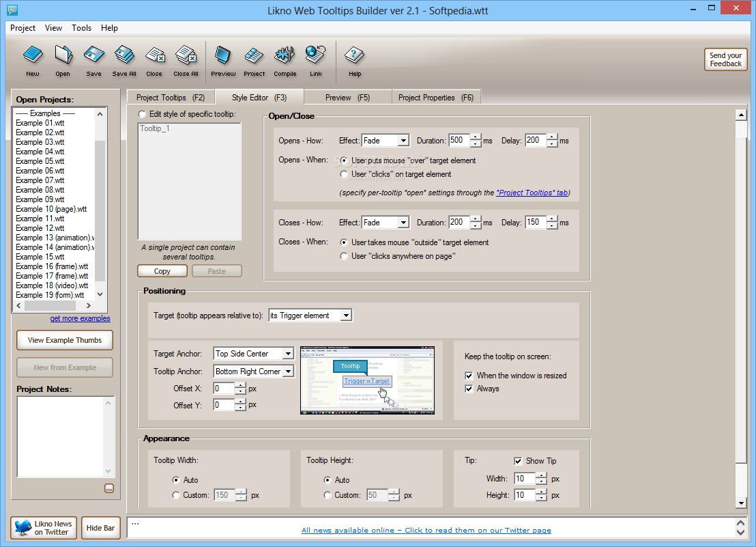The height and width of the screenshot is (547, 756).
Task: Launch Preview from the toolbar
Action: [223, 61]
